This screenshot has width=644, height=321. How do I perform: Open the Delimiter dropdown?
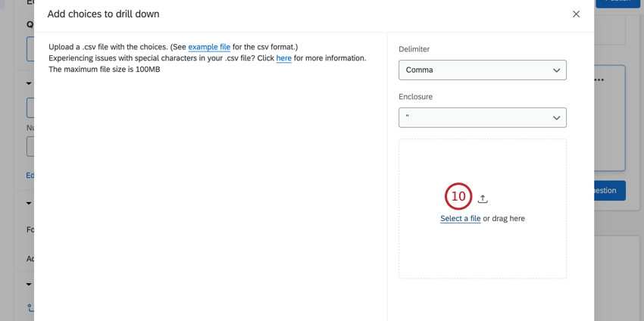(482, 70)
